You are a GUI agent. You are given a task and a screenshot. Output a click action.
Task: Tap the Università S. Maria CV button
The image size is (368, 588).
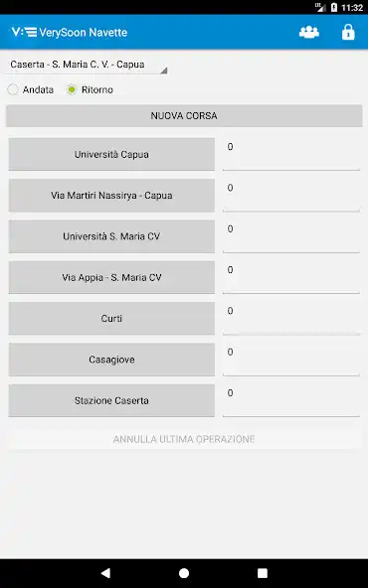111,236
